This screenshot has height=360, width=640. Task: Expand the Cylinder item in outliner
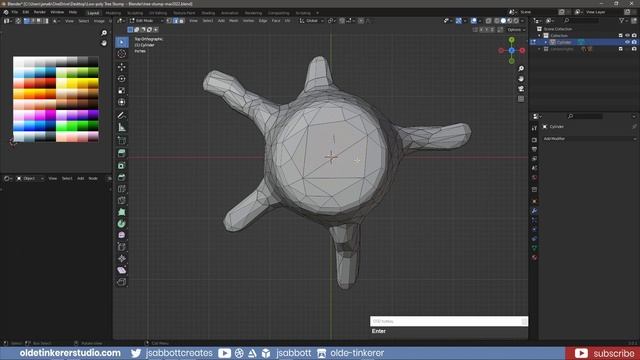(546, 42)
